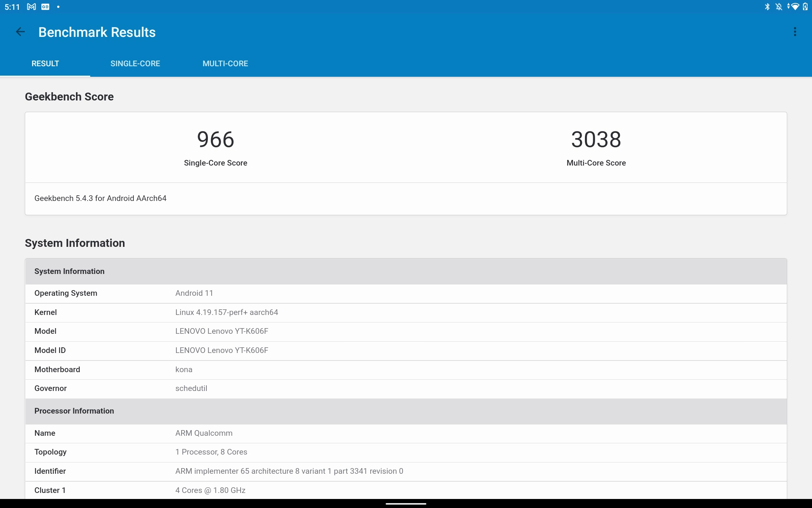Screen dimensions: 812x508
Task: Tap the Model ID row label
Action: point(50,350)
